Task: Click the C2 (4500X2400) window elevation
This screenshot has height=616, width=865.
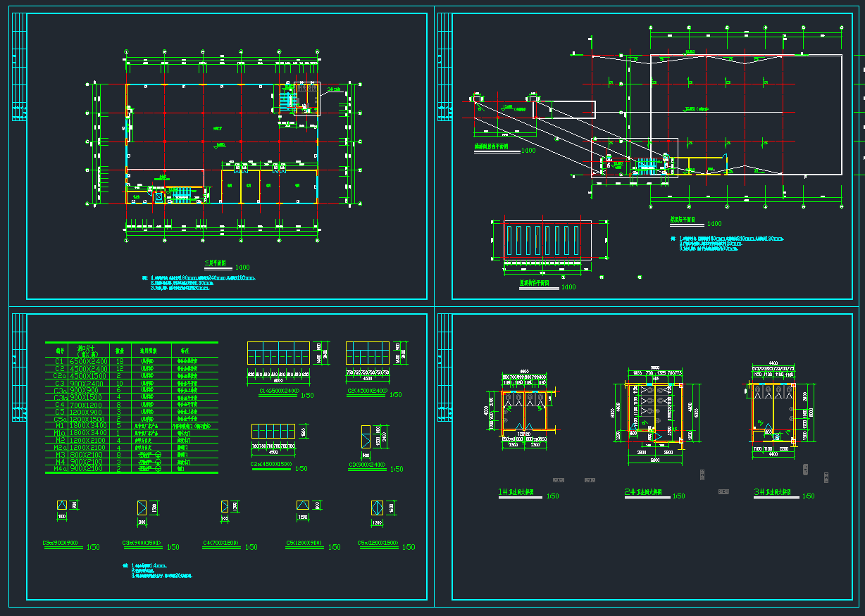Action: (367, 353)
